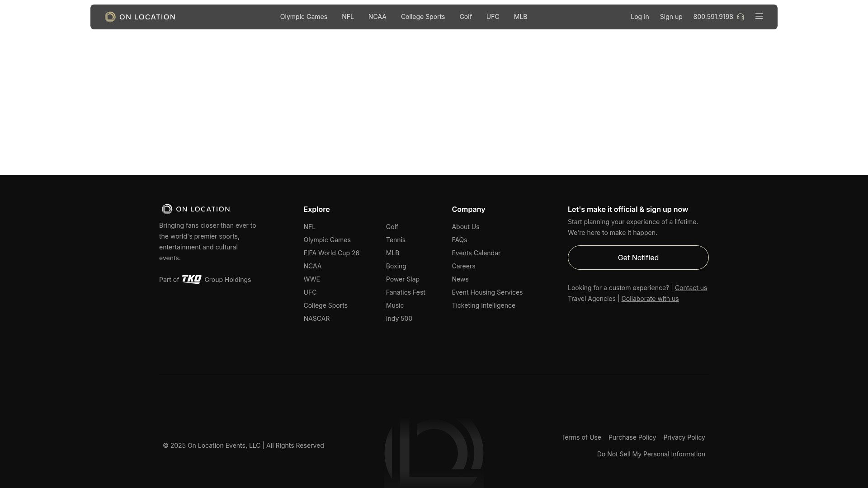Viewport: 868px width, 488px height.
Task: Click the On Location header logo
Action: [x=140, y=17]
